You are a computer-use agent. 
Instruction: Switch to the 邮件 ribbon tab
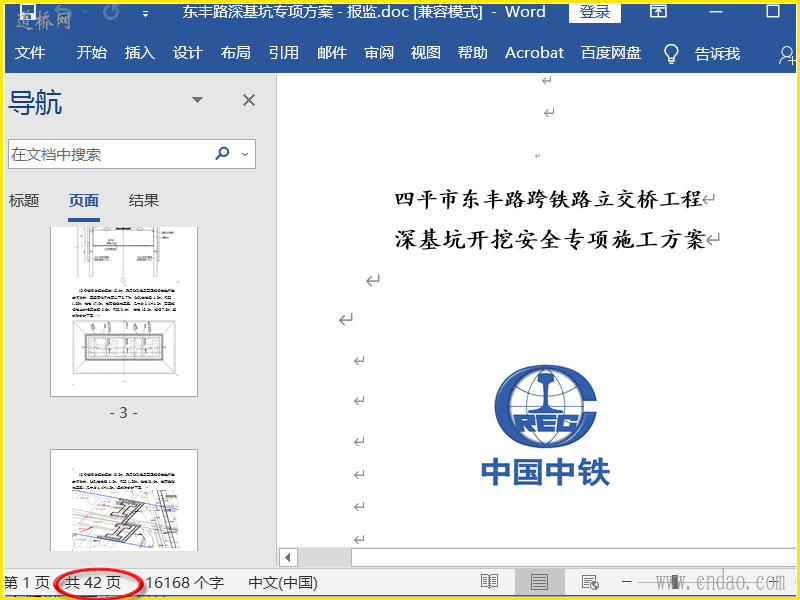(x=332, y=53)
